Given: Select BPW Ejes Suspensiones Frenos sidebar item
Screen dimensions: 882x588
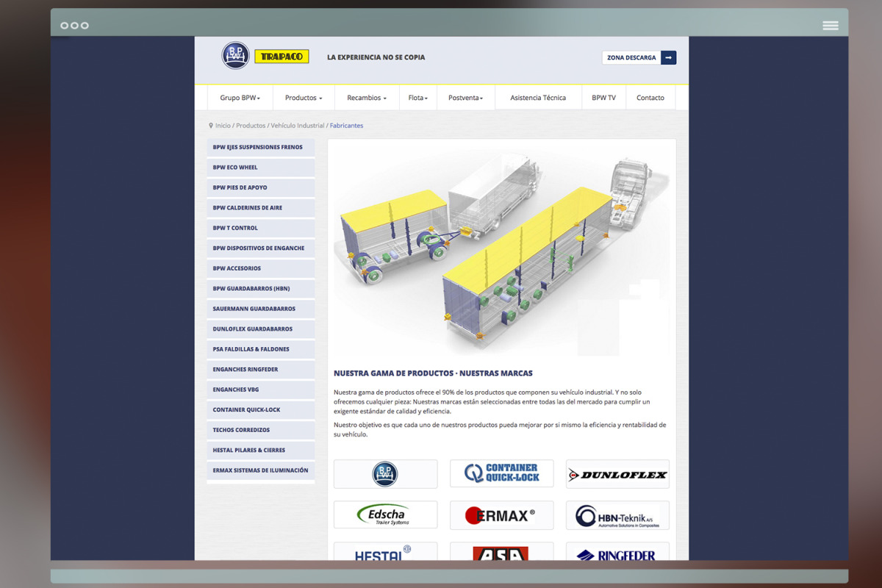Looking at the screenshot, I should 261,147.
